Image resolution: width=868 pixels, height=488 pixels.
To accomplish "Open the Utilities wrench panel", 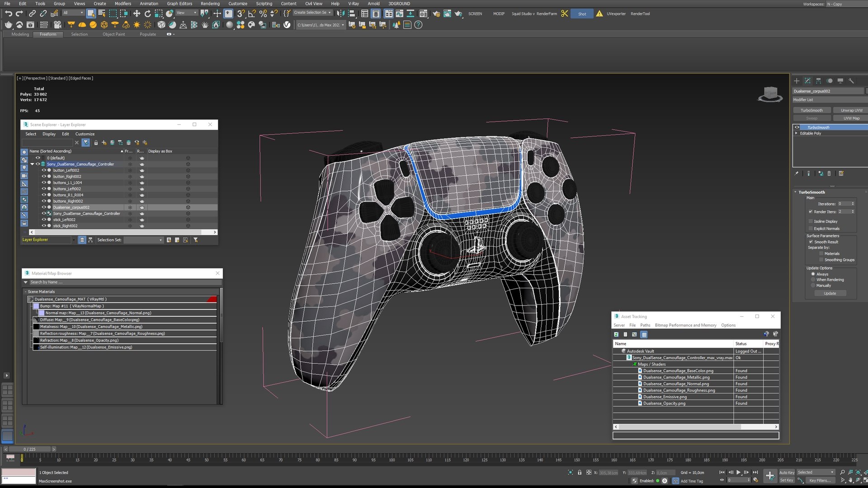I will pos(851,81).
